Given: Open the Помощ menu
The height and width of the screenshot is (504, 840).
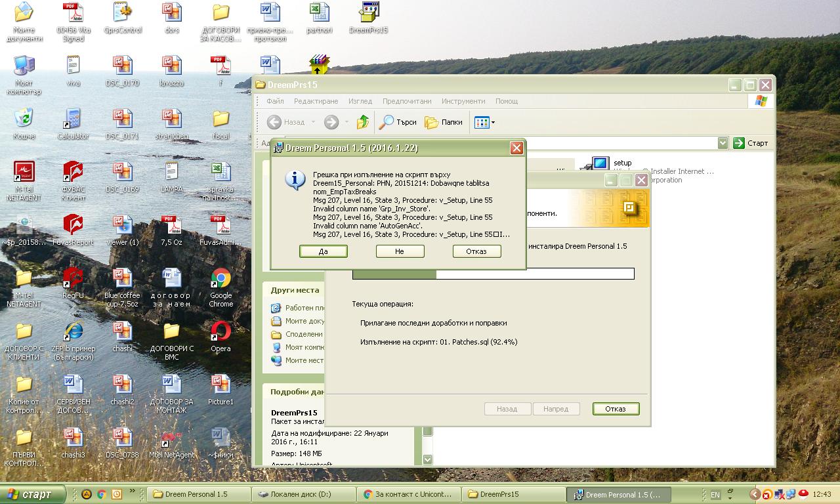Looking at the screenshot, I should coord(507,101).
